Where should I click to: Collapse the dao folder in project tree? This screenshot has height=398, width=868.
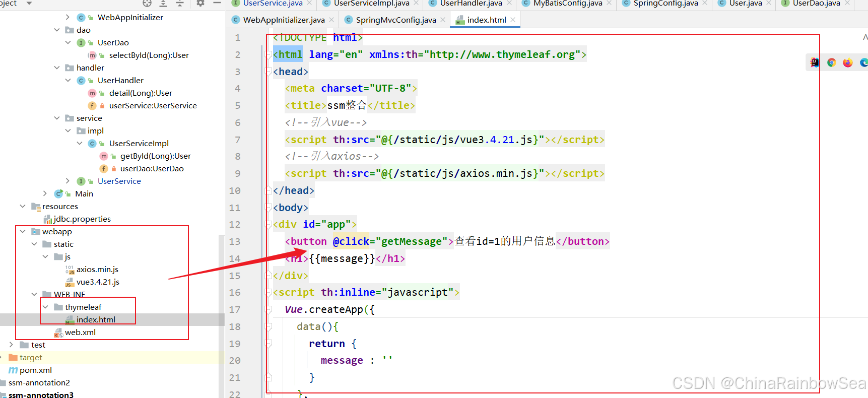coord(57,30)
